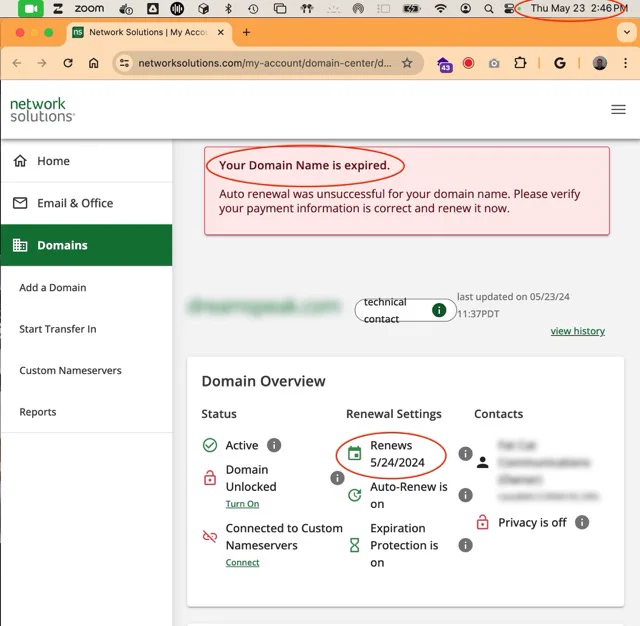The width and height of the screenshot is (640, 626).
Task: Open Spotlight search in menu bar
Action: click(488, 8)
